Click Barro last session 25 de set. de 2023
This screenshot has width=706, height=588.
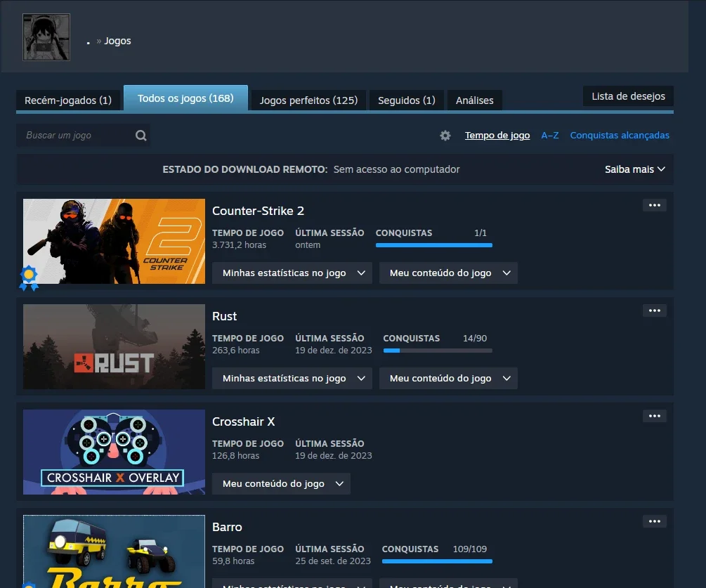[x=333, y=561]
